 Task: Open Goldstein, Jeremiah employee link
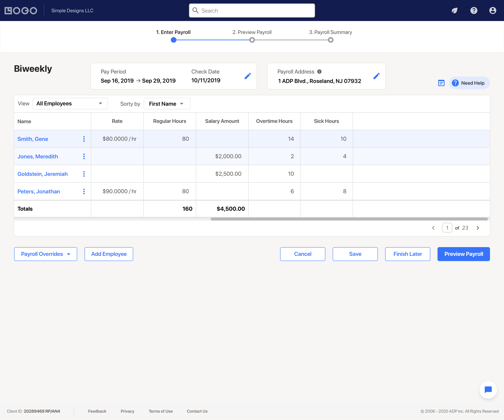[43, 174]
